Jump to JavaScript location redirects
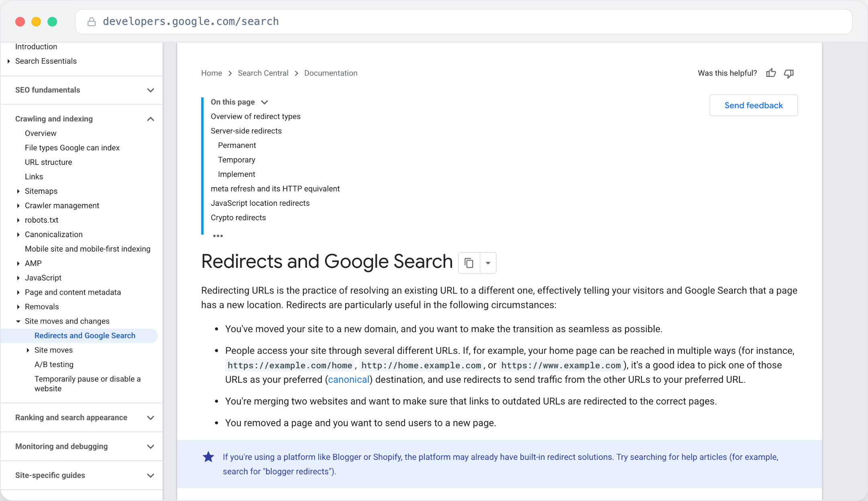 click(260, 203)
